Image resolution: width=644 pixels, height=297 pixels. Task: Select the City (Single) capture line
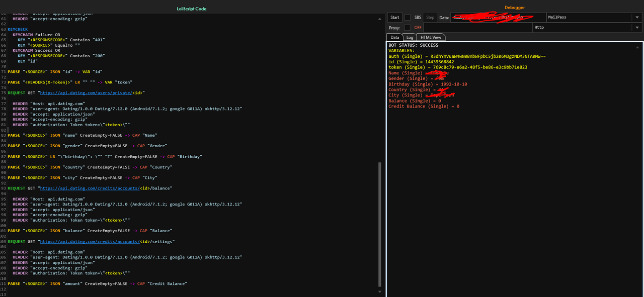[x=422, y=95]
